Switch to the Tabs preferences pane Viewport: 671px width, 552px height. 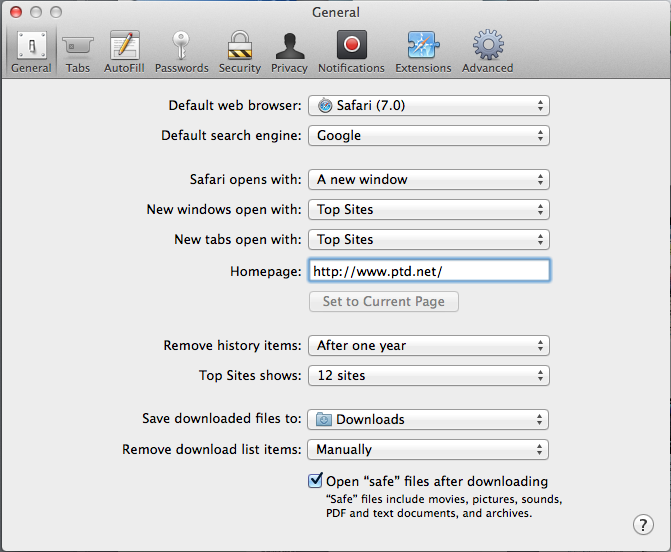point(78,52)
